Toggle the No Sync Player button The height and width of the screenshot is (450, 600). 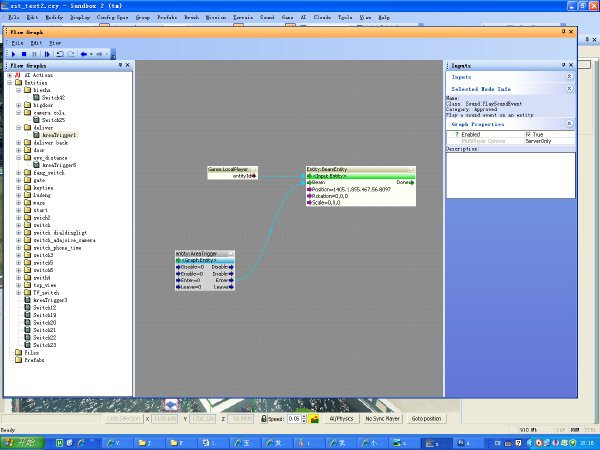382,419
